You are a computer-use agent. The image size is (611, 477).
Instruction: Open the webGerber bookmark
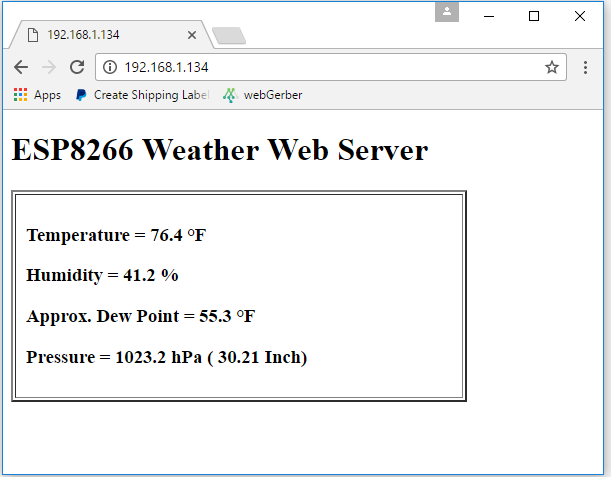coord(263,95)
